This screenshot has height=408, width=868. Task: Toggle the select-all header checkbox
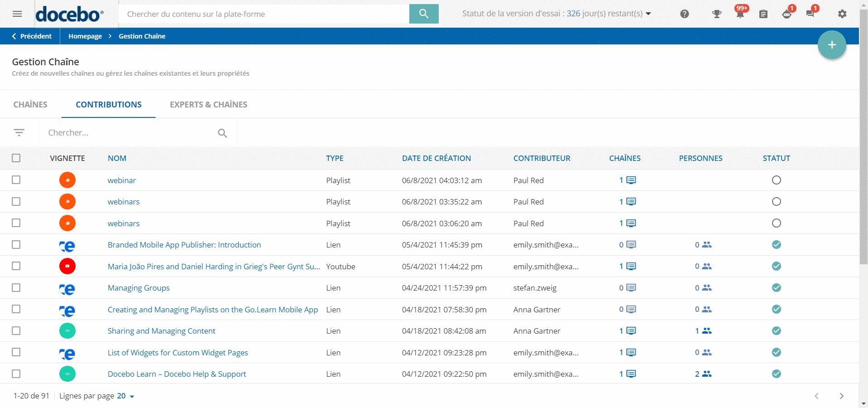pyautogui.click(x=16, y=158)
